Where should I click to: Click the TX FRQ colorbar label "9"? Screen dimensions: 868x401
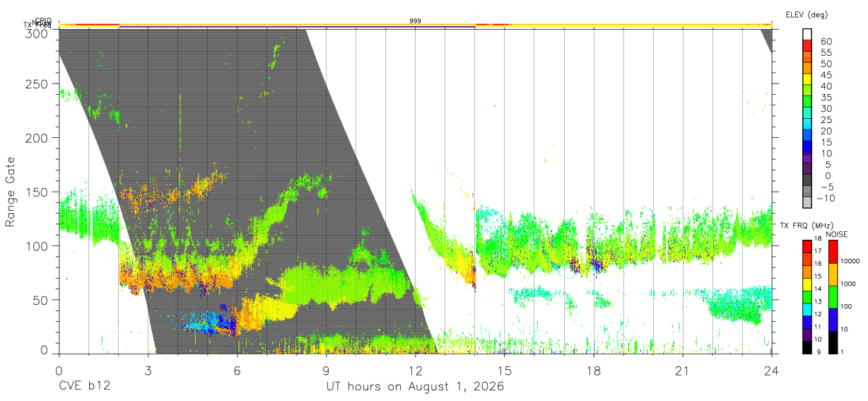coord(817,351)
